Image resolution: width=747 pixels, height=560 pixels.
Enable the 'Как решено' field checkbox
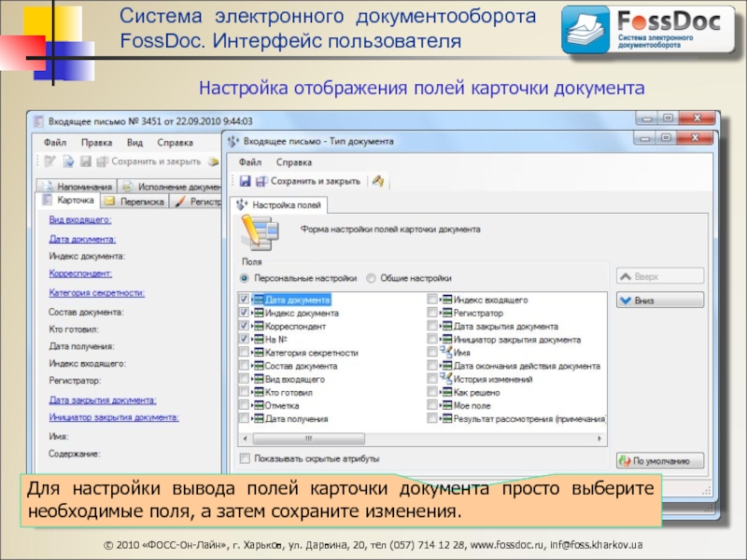(432, 392)
